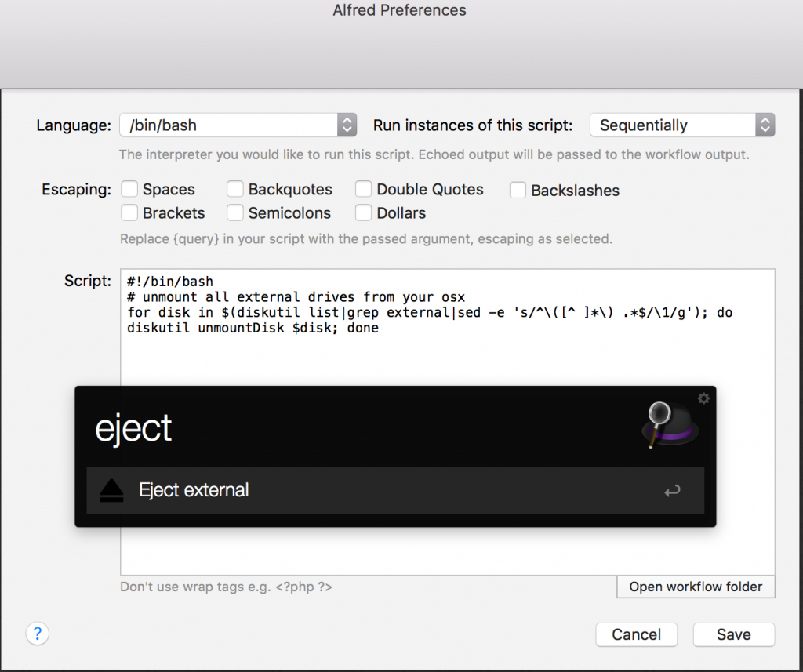The image size is (803, 672).
Task: Open Alfred settings gear icon
Action: point(703,398)
